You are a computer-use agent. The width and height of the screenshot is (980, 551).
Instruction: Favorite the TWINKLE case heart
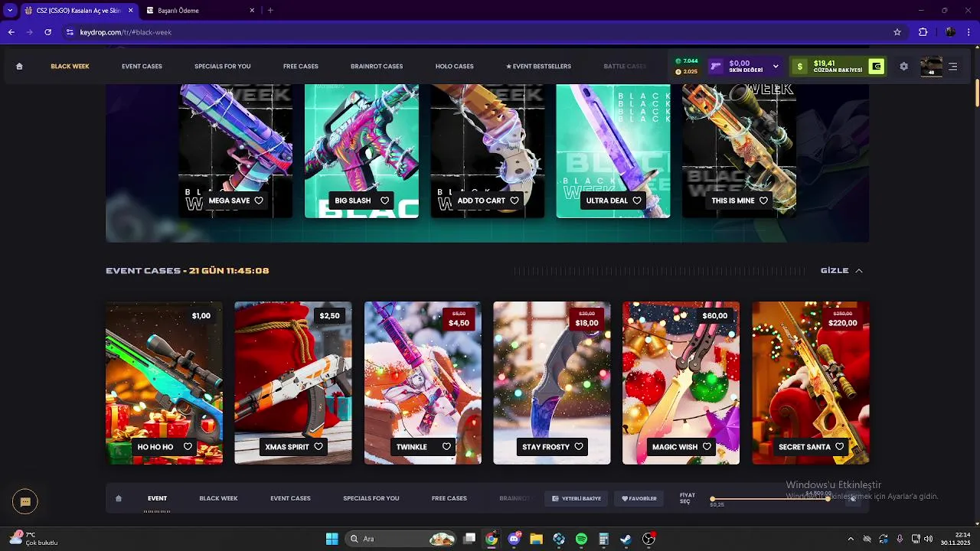coord(446,447)
